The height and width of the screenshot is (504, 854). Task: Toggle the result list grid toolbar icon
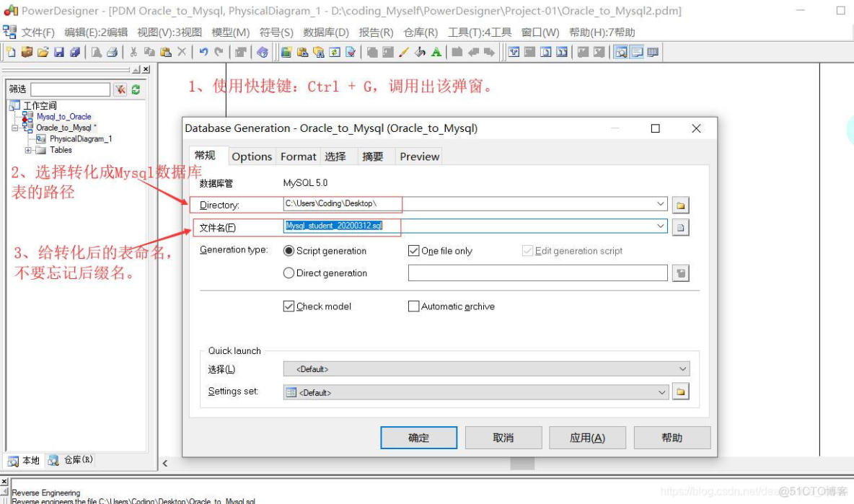click(653, 52)
